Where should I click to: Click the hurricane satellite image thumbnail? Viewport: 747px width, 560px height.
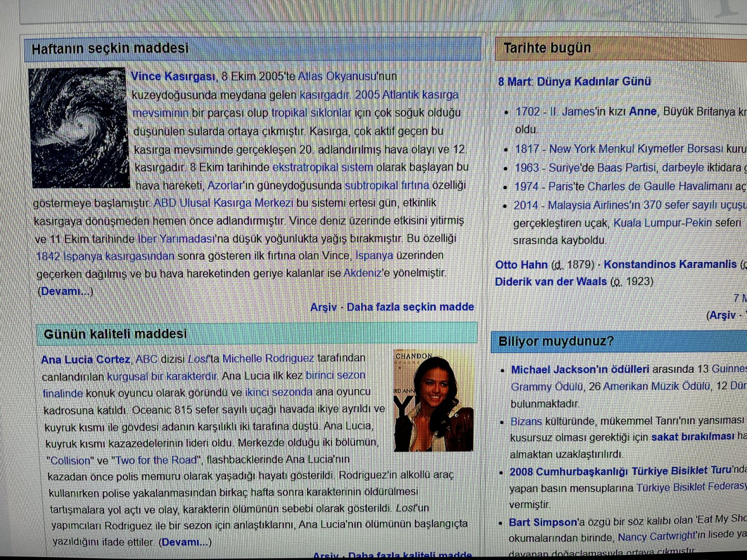point(79,128)
